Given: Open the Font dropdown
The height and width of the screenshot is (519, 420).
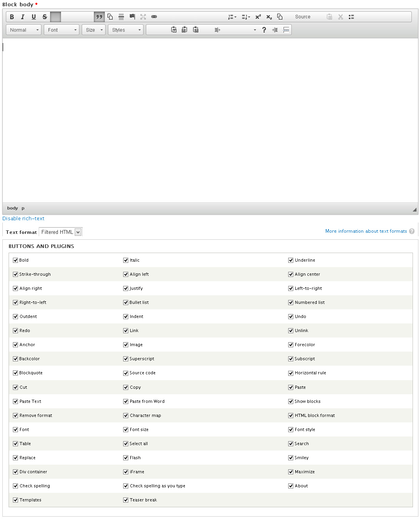Looking at the screenshot, I should 62,30.
